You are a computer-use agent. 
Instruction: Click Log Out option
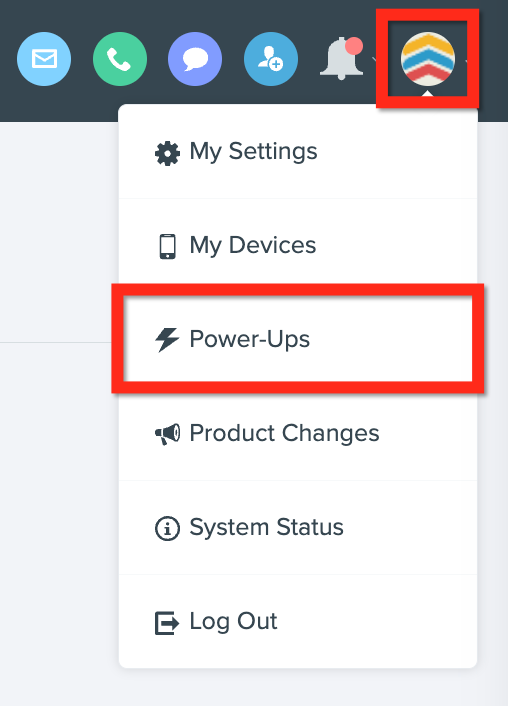[298, 621]
